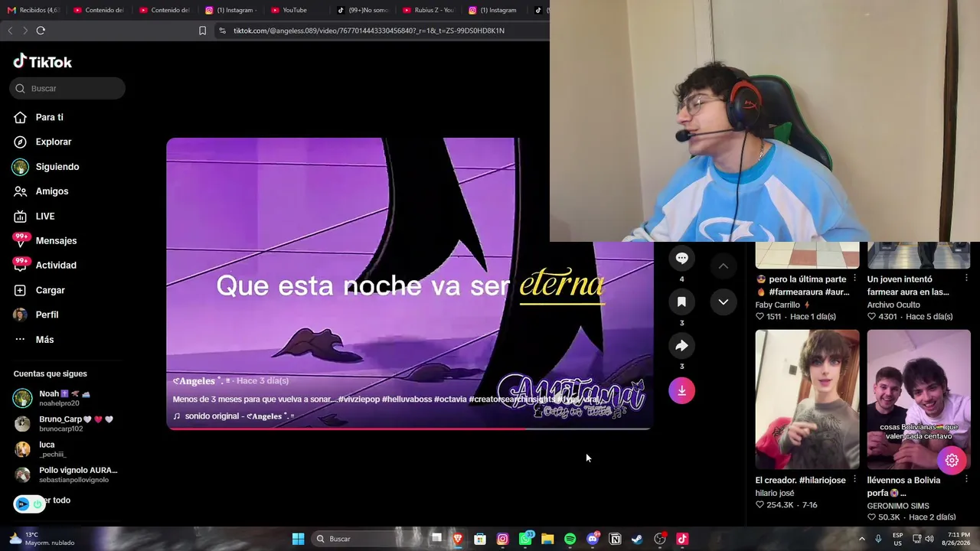
Task: Bookmark this page in the address bar
Action: point(202,31)
